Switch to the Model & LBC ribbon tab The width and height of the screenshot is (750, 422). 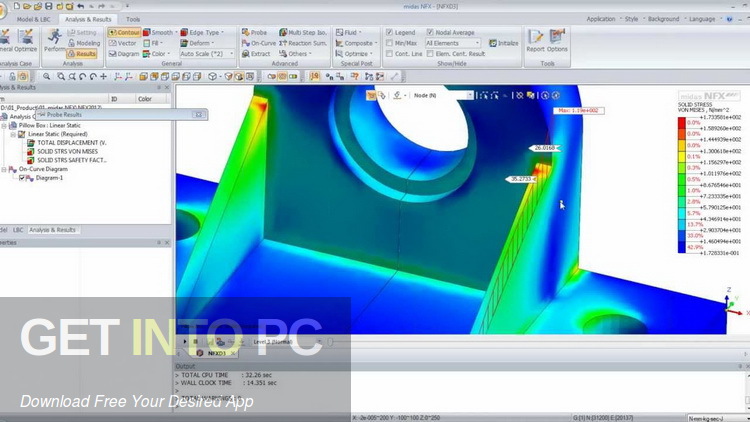coord(33,20)
